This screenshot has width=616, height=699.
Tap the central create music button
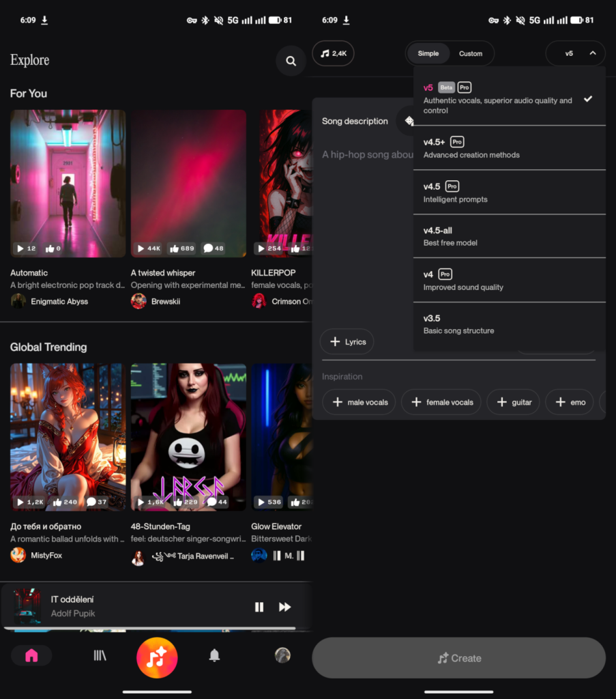pyautogui.click(x=157, y=658)
